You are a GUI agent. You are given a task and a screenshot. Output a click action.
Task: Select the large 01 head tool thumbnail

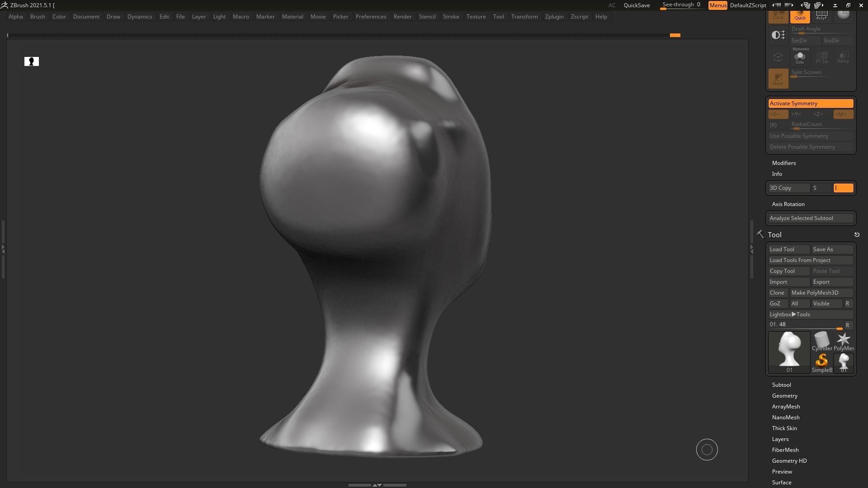(789, 352)
